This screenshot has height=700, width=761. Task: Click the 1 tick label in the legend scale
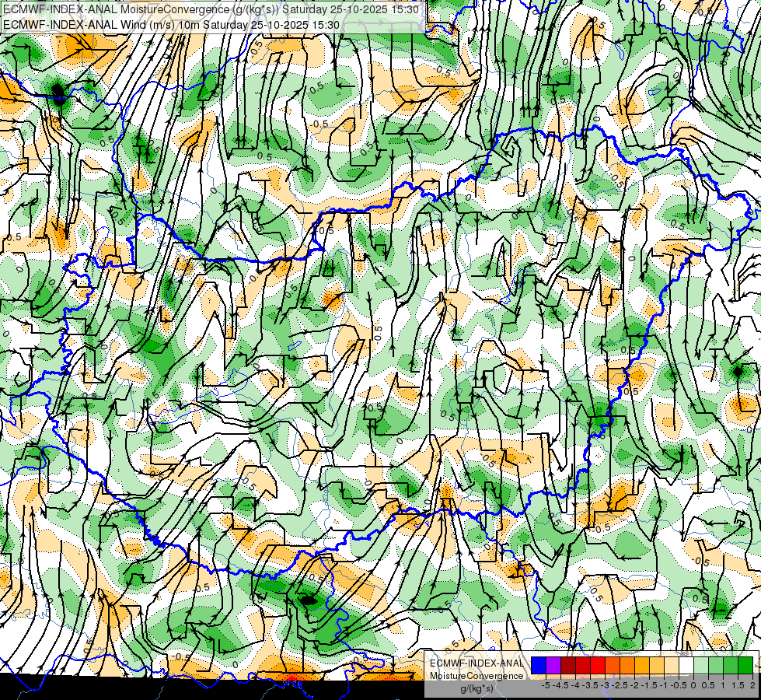click(723, 685)
